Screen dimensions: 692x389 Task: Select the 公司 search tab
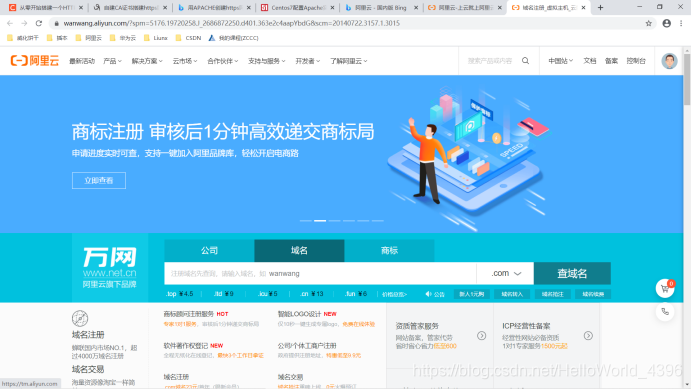tap(209, 251)
